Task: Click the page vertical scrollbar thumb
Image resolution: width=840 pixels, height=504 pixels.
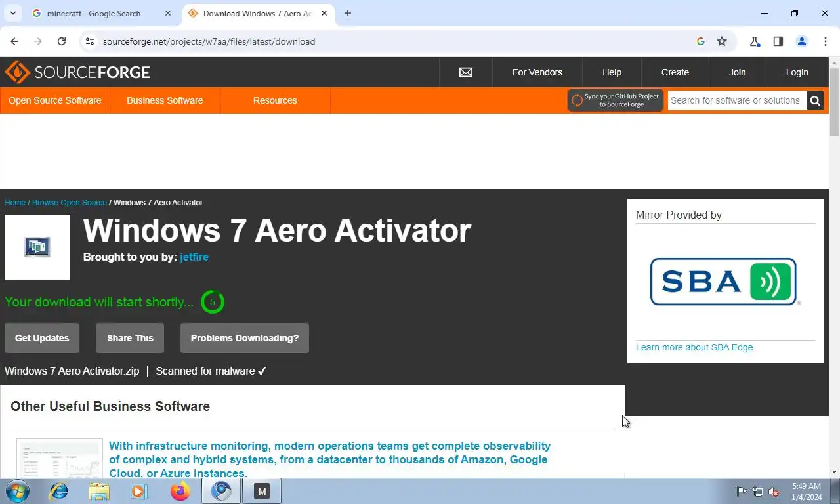Action: [x=834, y=102]
